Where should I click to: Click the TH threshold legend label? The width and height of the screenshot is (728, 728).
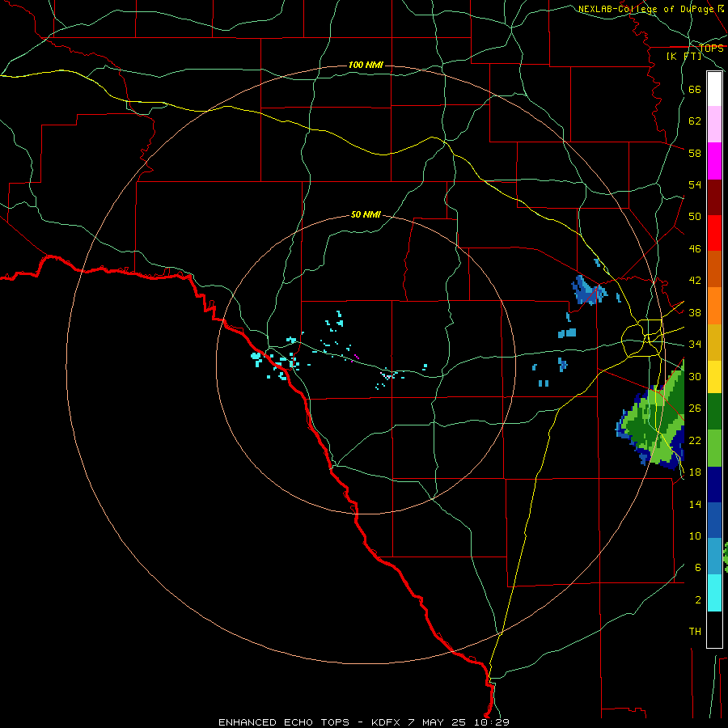pos(695,632)
